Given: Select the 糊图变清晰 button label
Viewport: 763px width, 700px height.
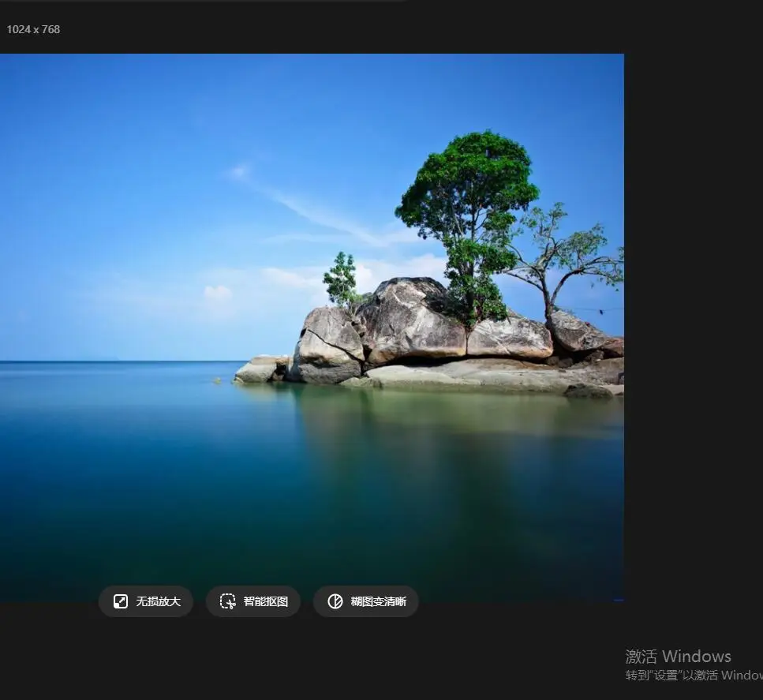Looking at the screenshot, I should [x=378, y=601].
